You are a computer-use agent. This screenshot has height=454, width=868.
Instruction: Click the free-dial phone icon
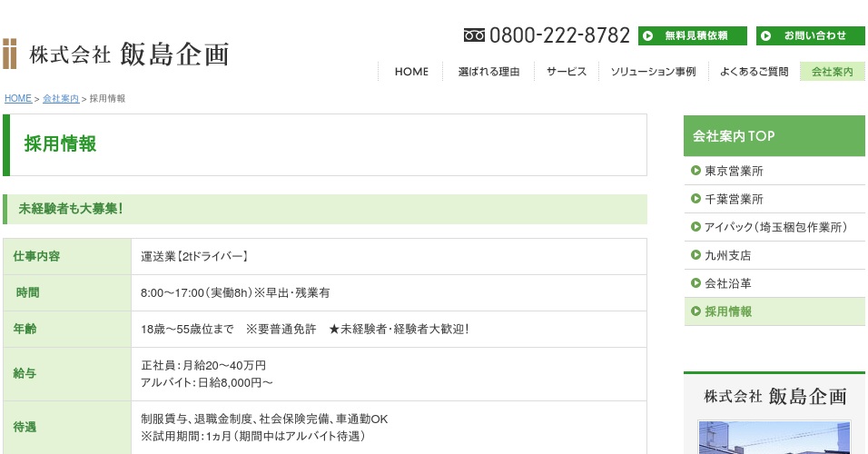click(474, 35)
